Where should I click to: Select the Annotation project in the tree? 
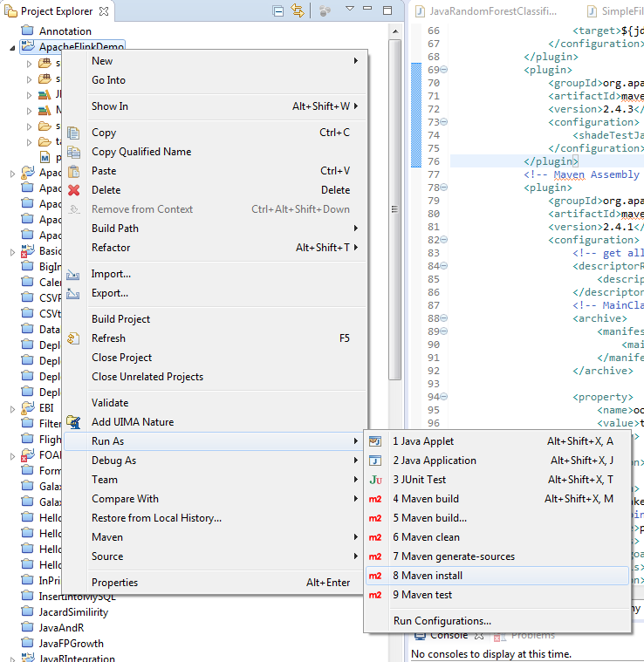click(65, 31)
